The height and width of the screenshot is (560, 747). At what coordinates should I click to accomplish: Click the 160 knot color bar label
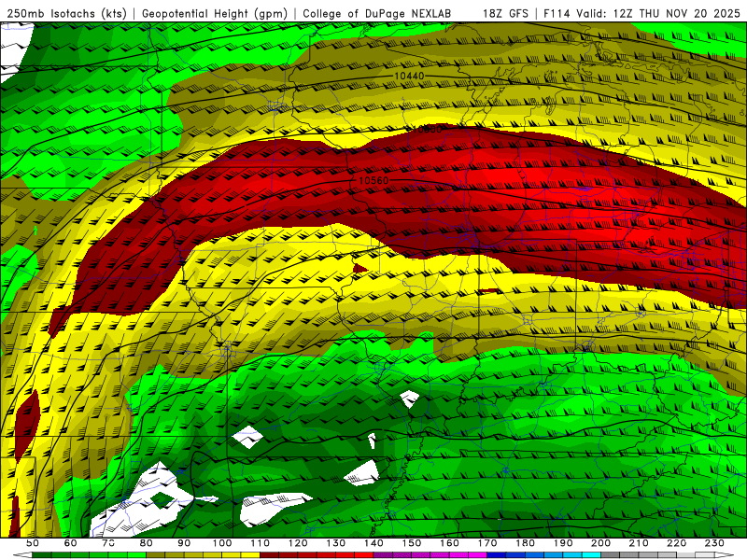pyautogui.click(x=449, y=543)
